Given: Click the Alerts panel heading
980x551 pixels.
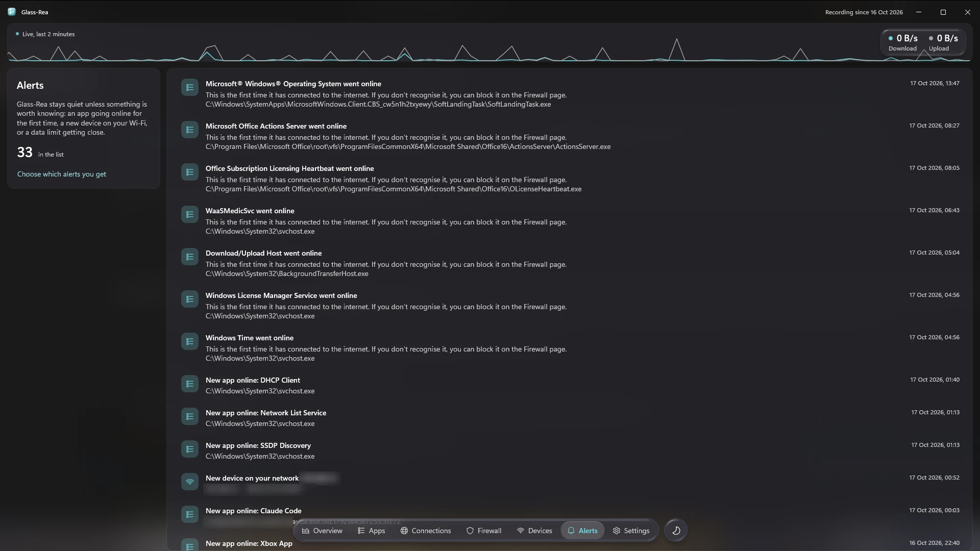Looking at the screenshot, I should pos(30,85).
